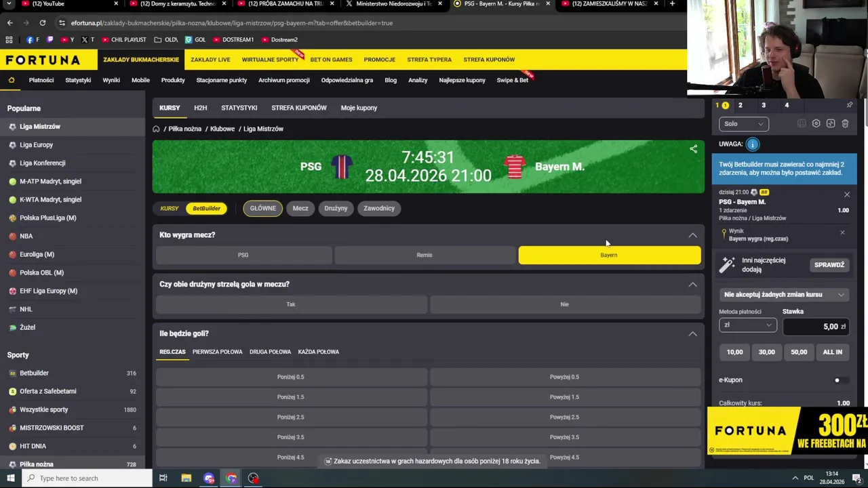868x488 pixels.
Task: Reload the browser page
Action: (x=42, y=22)
